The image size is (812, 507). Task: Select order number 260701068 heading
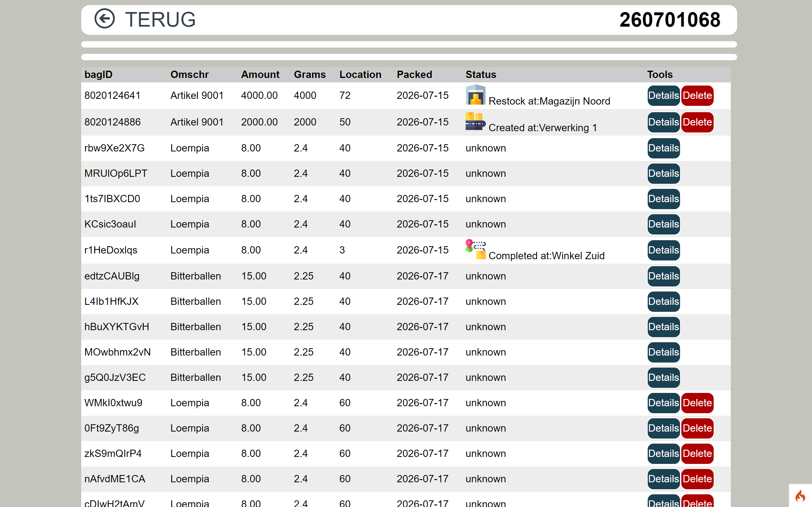pos(670,20)
